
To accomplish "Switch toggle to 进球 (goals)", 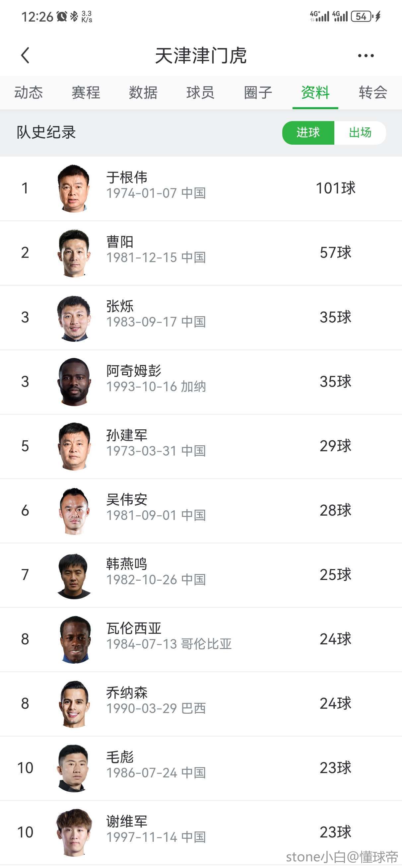I will tap(308, 132).
